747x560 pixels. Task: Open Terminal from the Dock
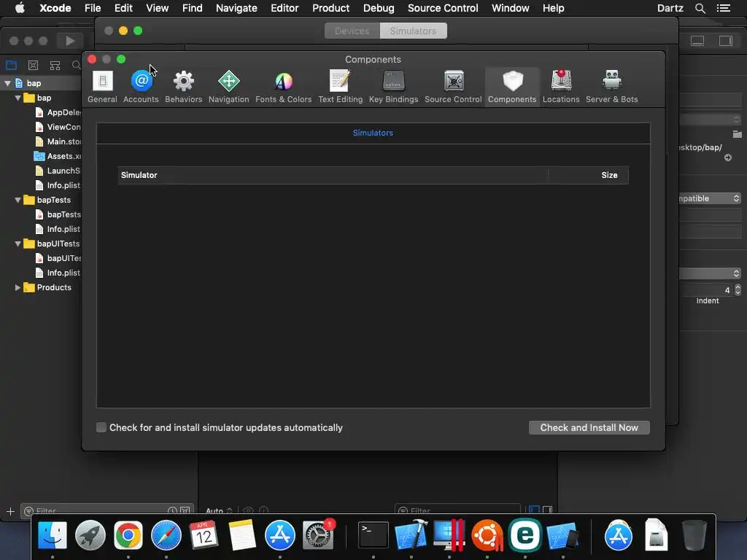coord(373,535)
